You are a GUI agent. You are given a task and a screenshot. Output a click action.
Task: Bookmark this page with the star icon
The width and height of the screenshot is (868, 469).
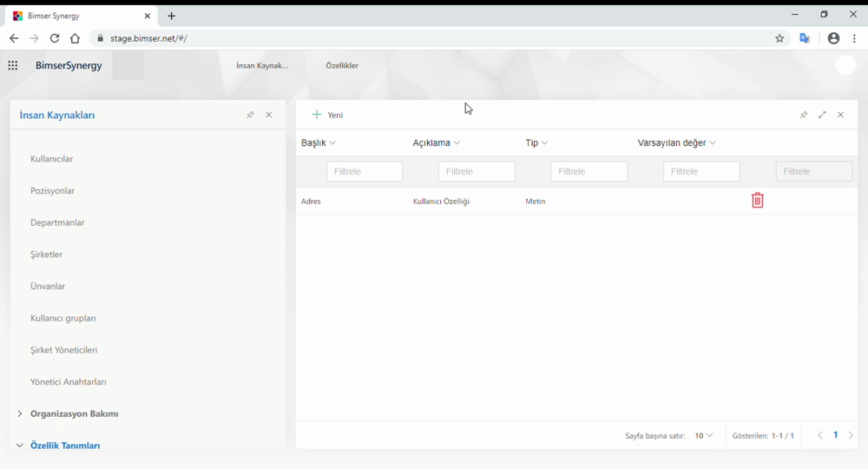[x=779, y=38]
